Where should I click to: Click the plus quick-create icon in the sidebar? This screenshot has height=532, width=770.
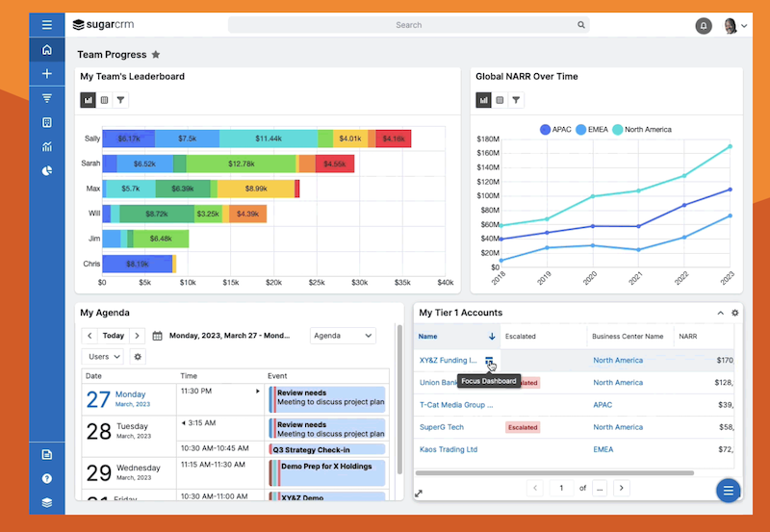(x=46, y=74)
